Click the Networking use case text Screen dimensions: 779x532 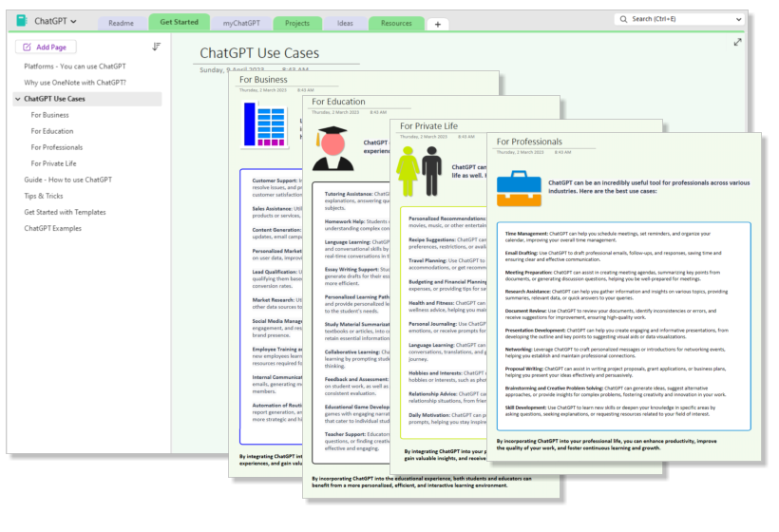(615, 352)
